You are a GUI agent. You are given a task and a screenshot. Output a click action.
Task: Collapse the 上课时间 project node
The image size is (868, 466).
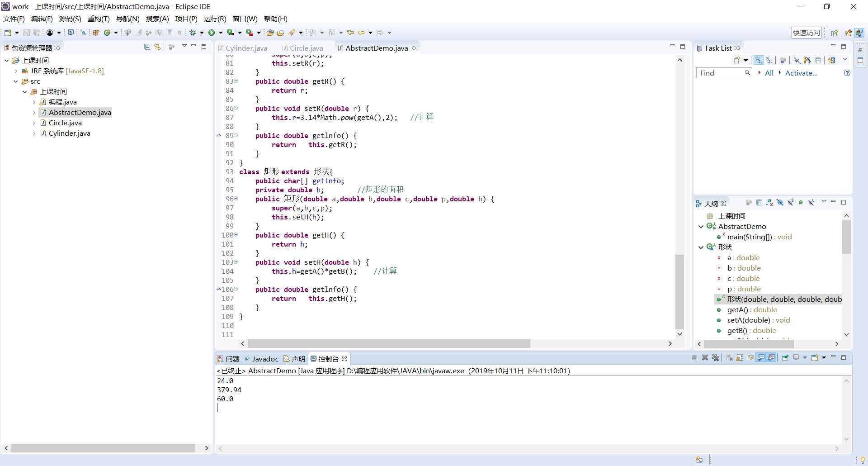(x=6, y=61)
